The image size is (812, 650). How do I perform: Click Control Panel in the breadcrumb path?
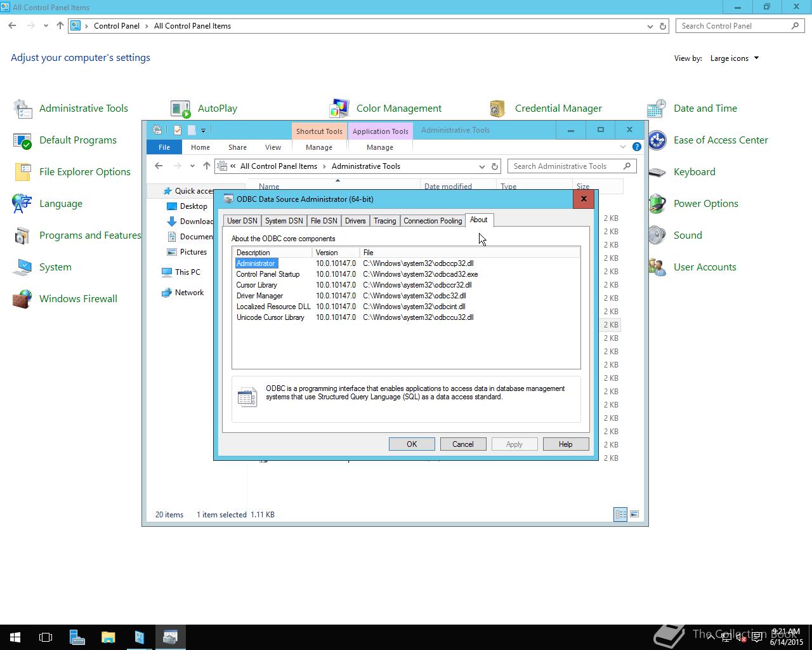[x=117, y=26]
